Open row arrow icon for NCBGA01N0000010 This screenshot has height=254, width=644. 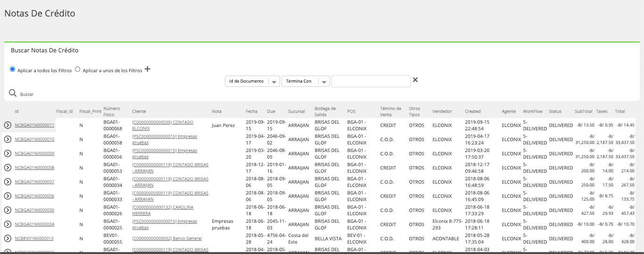(8, 139)
